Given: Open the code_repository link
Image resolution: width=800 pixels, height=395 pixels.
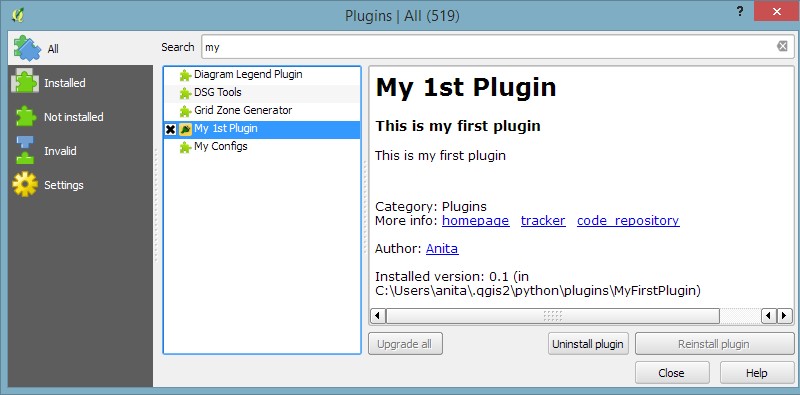Looking at the screenshot, I should pyautogui.click(x=628, y=220).
